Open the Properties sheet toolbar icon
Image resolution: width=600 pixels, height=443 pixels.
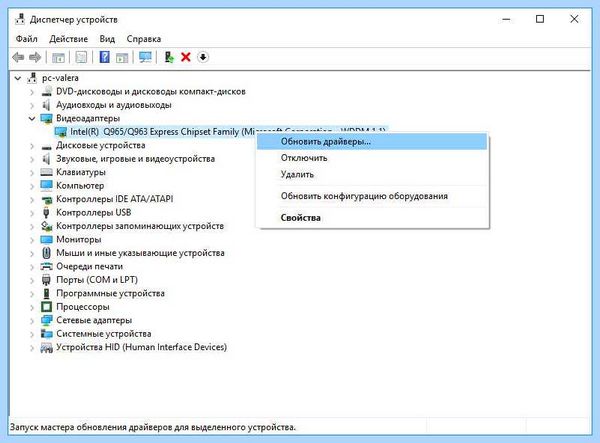pos(81,57)
